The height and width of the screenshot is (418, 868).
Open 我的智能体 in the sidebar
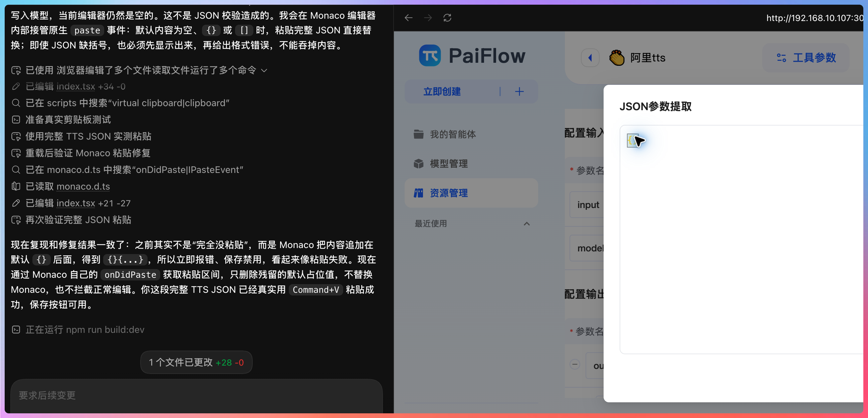[x=471, y=134]
